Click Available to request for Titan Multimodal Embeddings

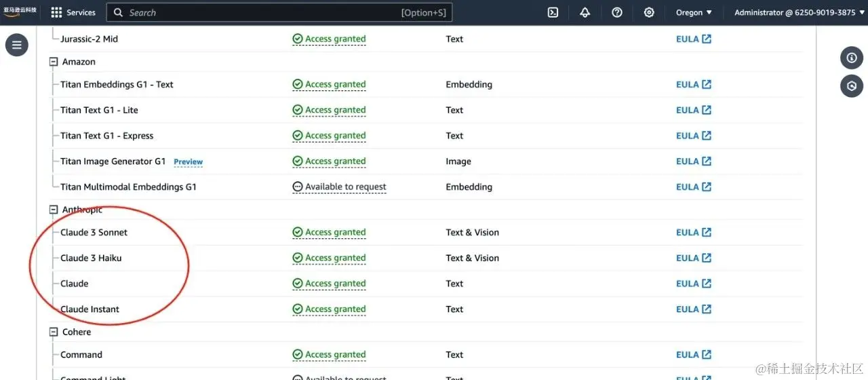(x=340, y=187)
